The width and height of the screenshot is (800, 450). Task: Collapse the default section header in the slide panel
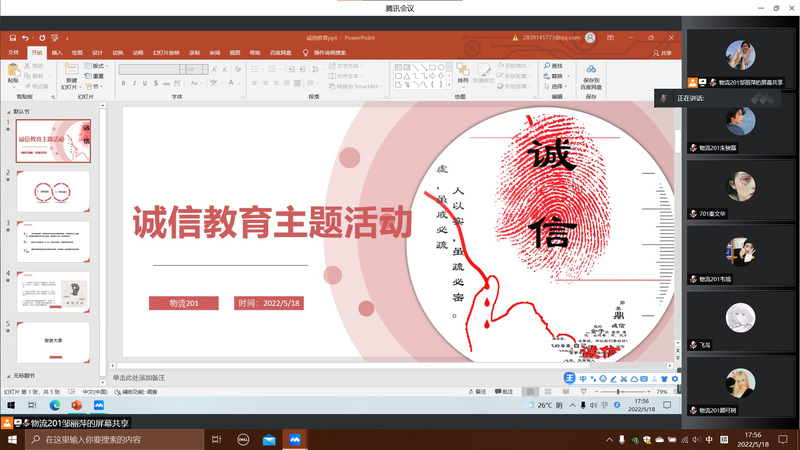pos(8,112)
